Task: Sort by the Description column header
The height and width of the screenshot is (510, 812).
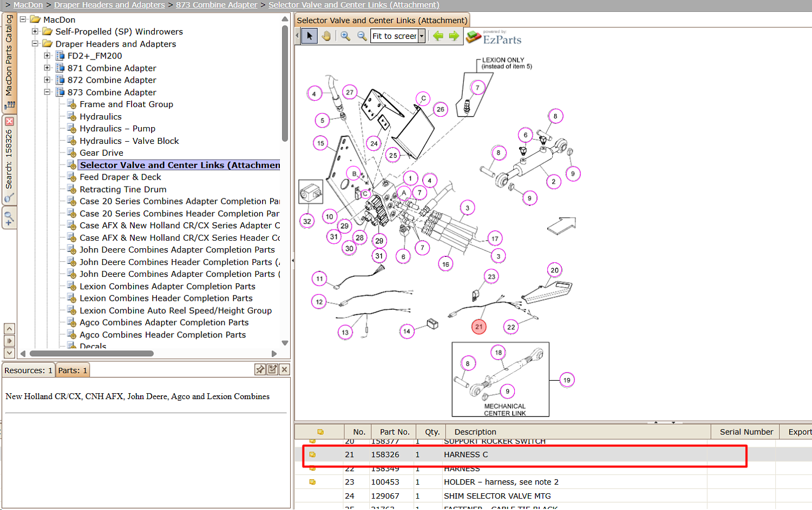Action: [578, 432]
